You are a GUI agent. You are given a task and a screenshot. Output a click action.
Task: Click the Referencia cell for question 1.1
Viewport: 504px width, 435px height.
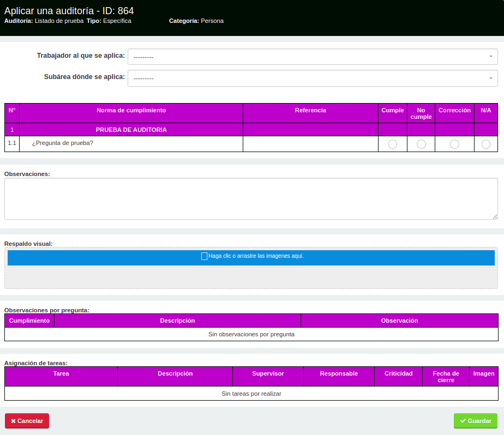coord(310,144)
